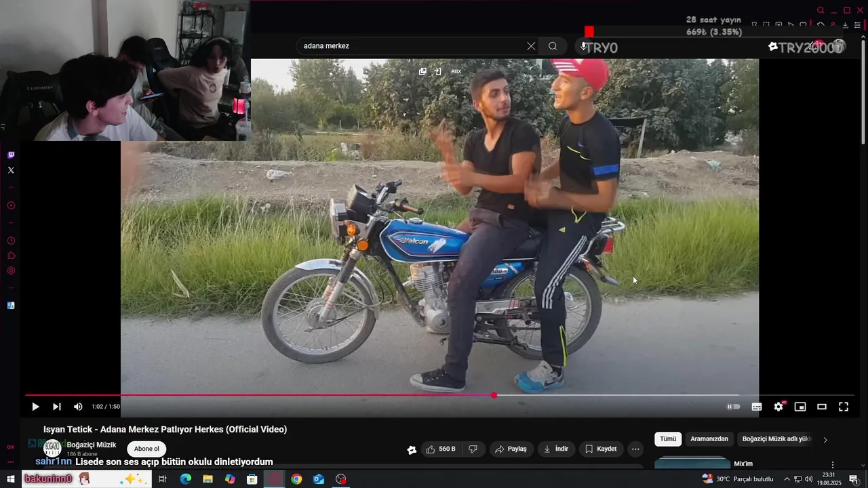Clear the YouTube search box text
This screenshot has height=488, width=868.
531,46
